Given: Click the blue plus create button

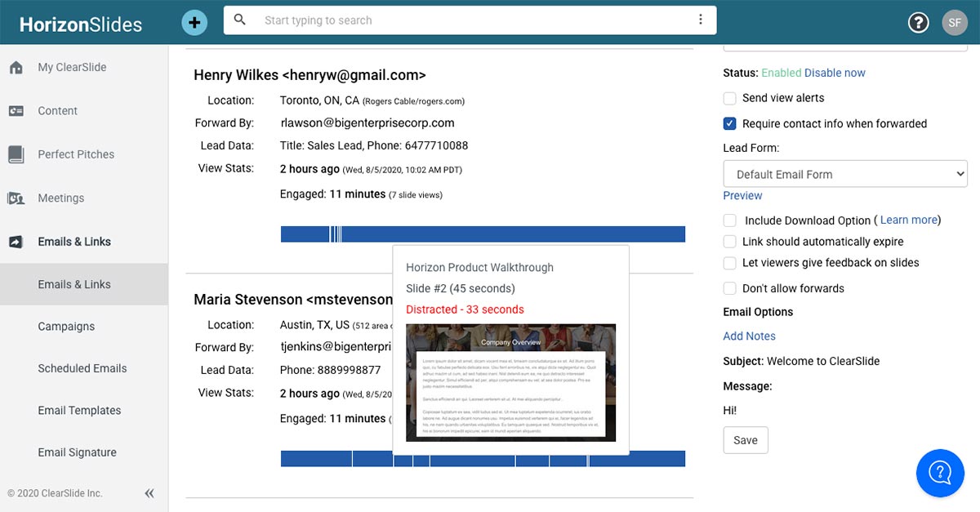Looking at the screenshot, I should coord(194,22).
